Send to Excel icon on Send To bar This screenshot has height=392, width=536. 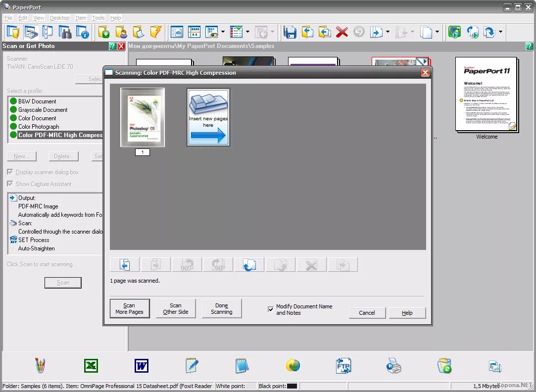click(x=91, y=366)
